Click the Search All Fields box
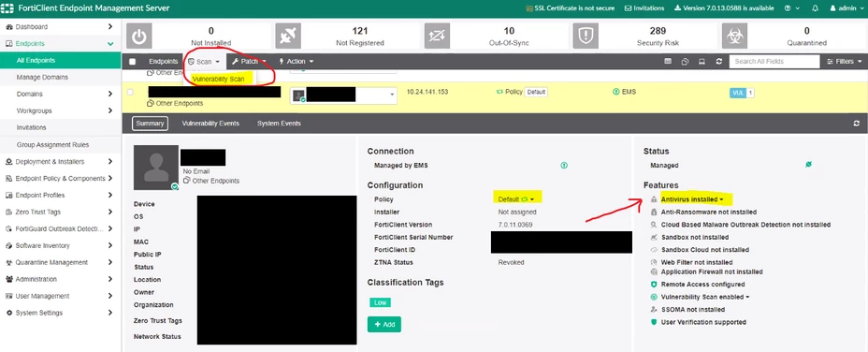The width and height of the screenshot is (868, 352). point(774,62)
